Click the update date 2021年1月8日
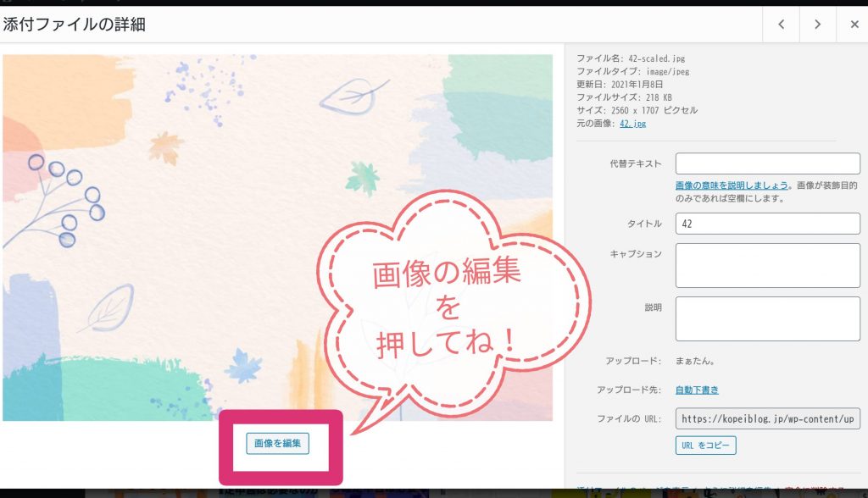 637,84
